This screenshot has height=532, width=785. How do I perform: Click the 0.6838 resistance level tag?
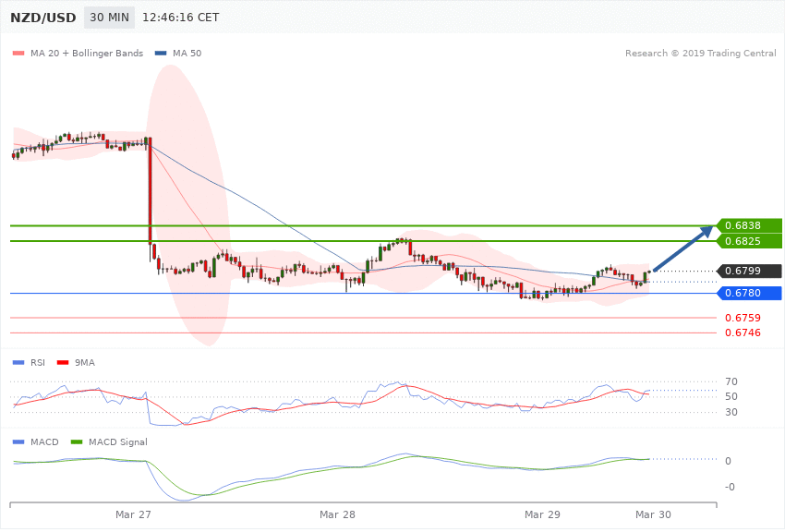[749, 225]
